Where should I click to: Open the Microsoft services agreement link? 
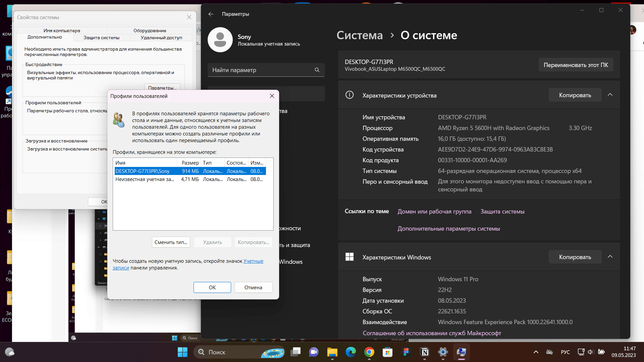pyautogui.click(x=432, y=333)
